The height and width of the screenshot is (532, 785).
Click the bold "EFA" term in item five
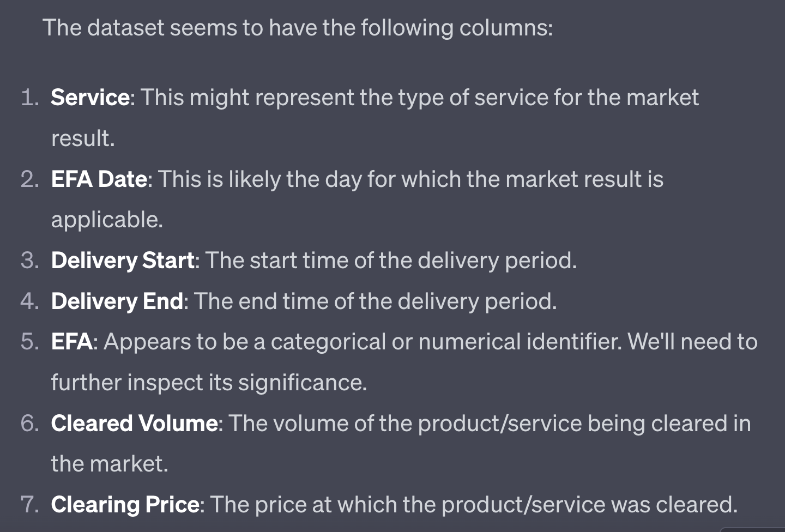[x=71, y=342]
